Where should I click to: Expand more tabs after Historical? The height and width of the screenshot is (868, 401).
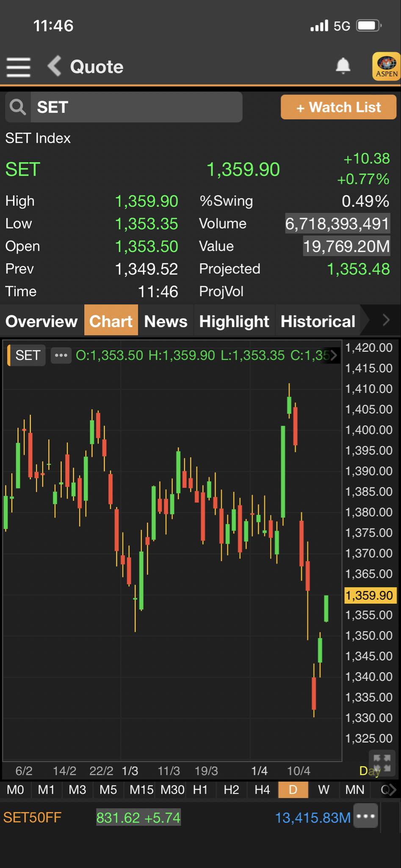(x=385, y=320)
